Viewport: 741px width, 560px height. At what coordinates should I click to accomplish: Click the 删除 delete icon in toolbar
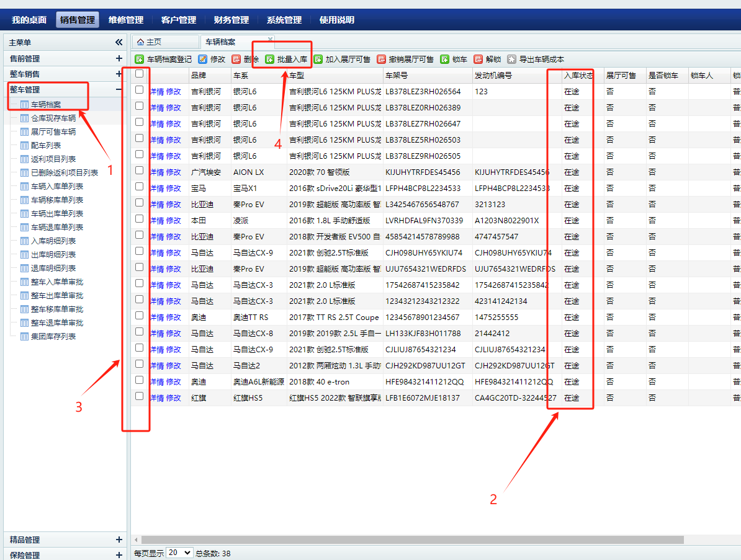click(x=236, y=60)
